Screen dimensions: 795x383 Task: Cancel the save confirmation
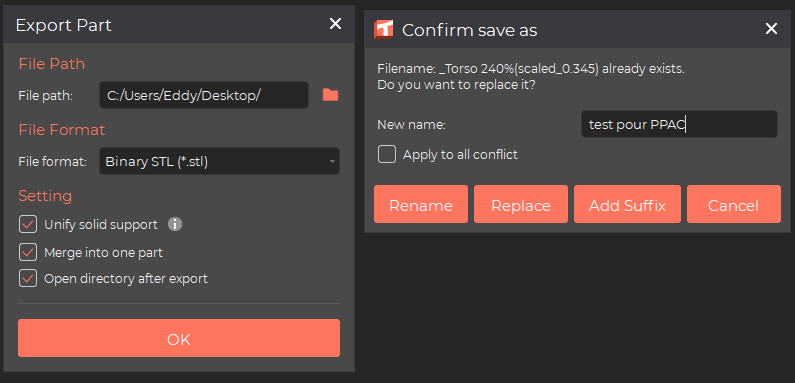(x=734, y=204)
